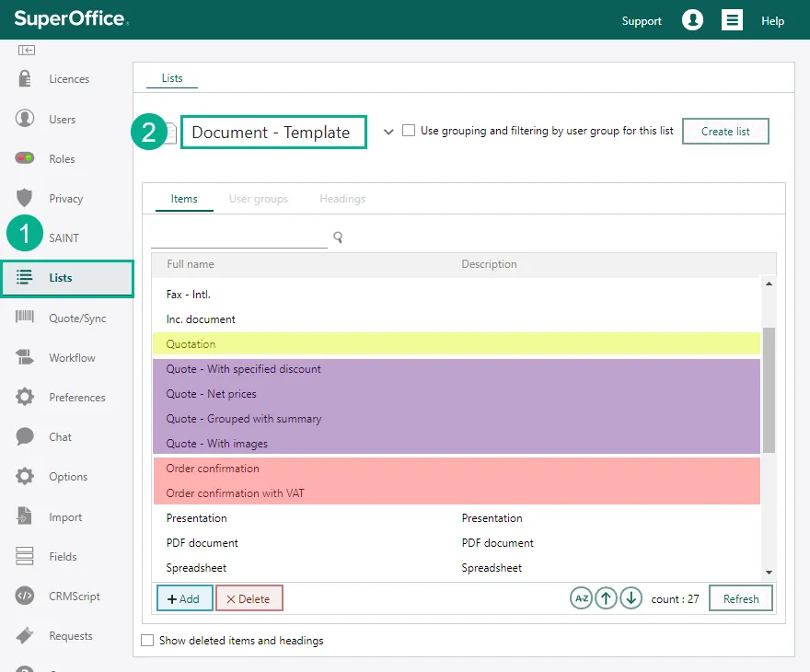Click the Chat speech bubble icon
Viewport: 810px width, 672px height.
[x=25, y=436]
